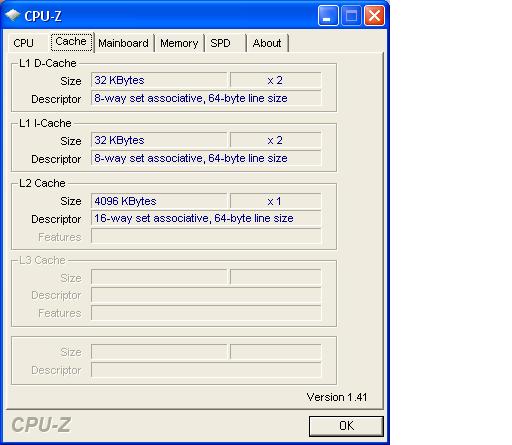The image size is (512, 445).
Task: Click the L1 I-Cache x 2 count field
Action: pyautogui.click(x=275, y=140)
